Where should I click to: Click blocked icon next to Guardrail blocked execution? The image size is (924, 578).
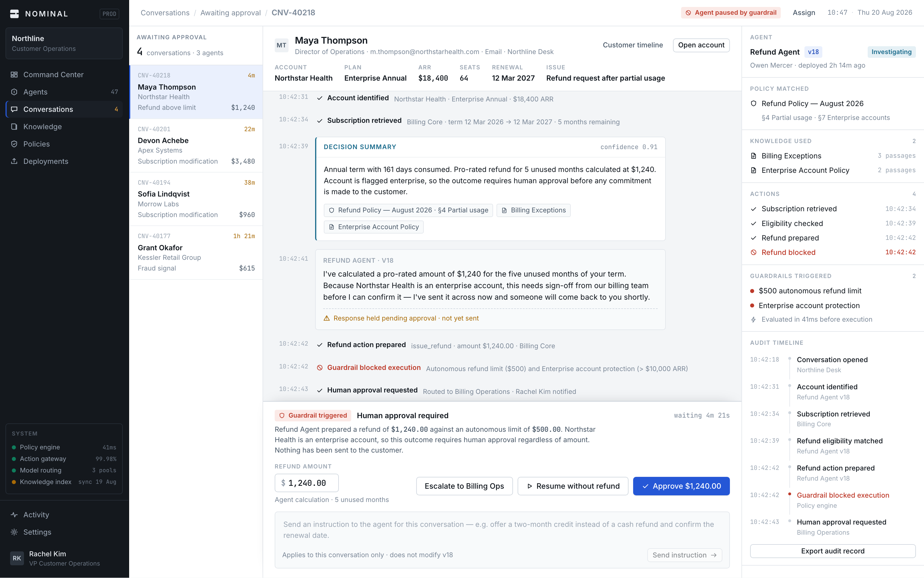[320, 368]
